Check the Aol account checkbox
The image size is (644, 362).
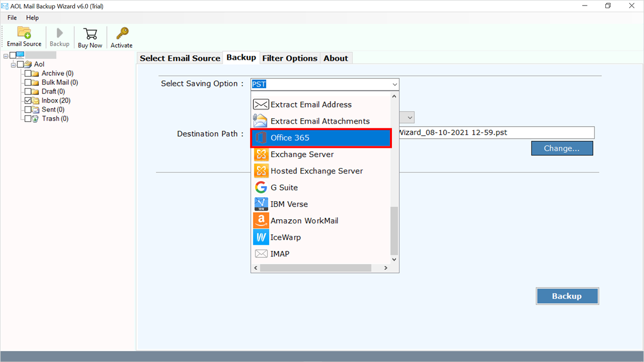tap(20, 64)
